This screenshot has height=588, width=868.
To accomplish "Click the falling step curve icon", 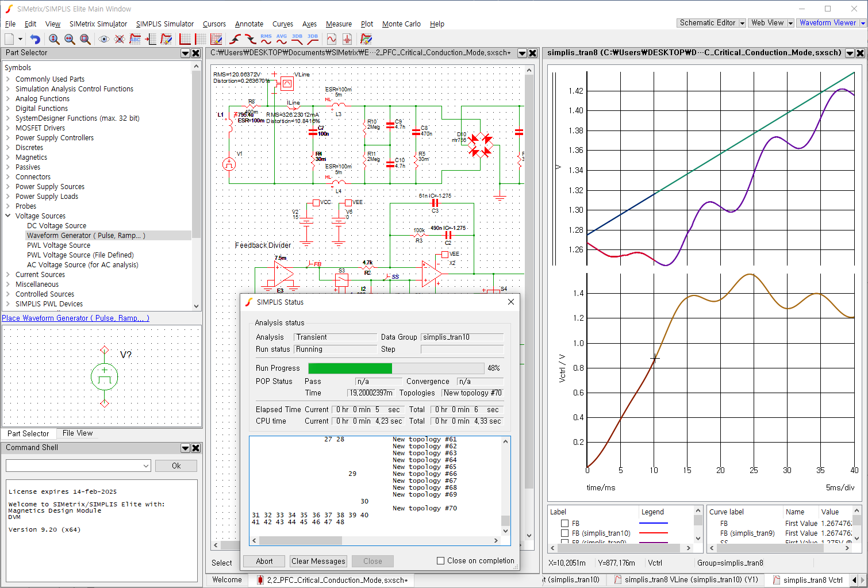I will [251, 39].
